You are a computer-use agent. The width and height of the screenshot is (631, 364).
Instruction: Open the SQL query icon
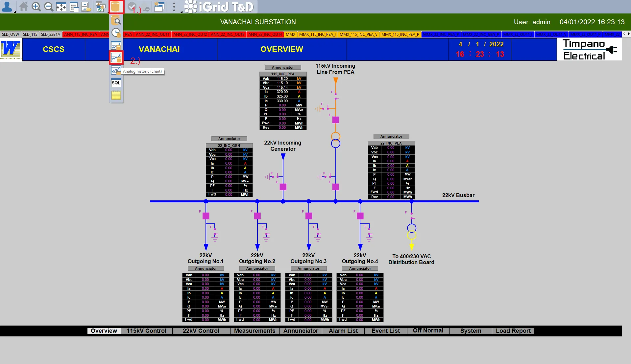[x=116, y=83]
